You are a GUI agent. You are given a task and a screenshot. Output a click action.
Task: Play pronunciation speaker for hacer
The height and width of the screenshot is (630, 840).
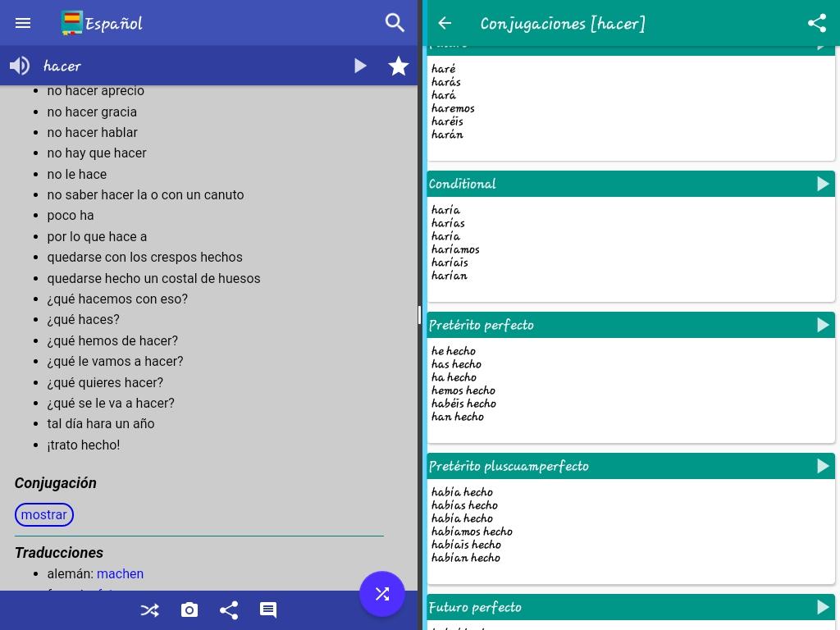pyautogui.click(x=20, y=66)
